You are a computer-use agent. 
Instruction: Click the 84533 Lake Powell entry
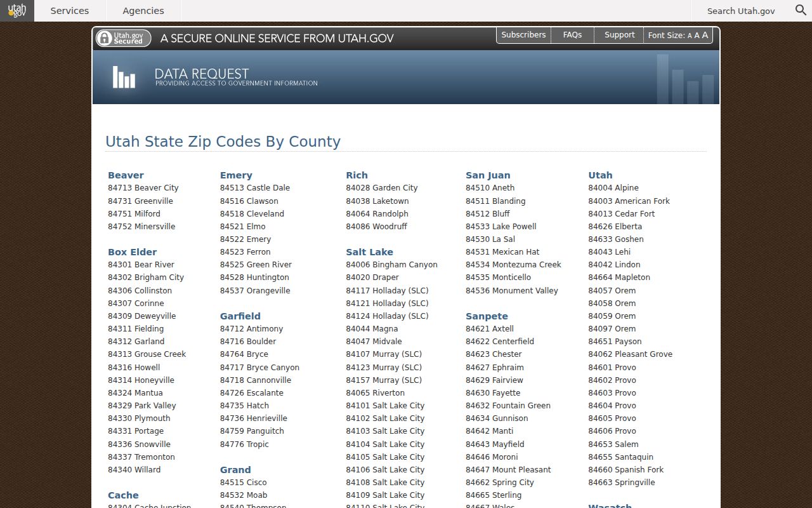[x=501, y=227]
